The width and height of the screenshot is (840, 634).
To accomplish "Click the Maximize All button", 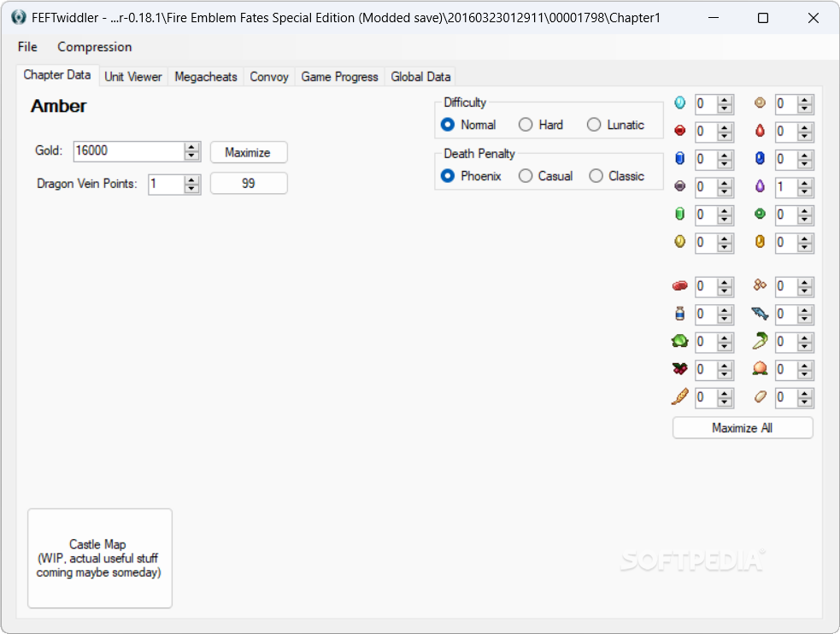I will (x=743, y=428).
